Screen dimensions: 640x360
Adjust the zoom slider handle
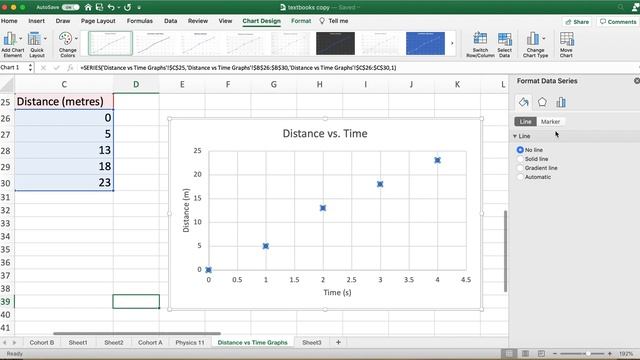(x=588, y=353)
